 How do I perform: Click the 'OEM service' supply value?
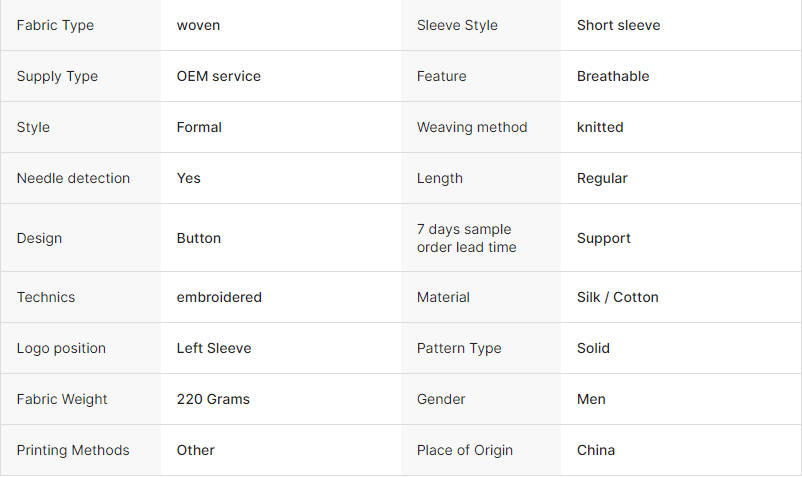point(218,76)
